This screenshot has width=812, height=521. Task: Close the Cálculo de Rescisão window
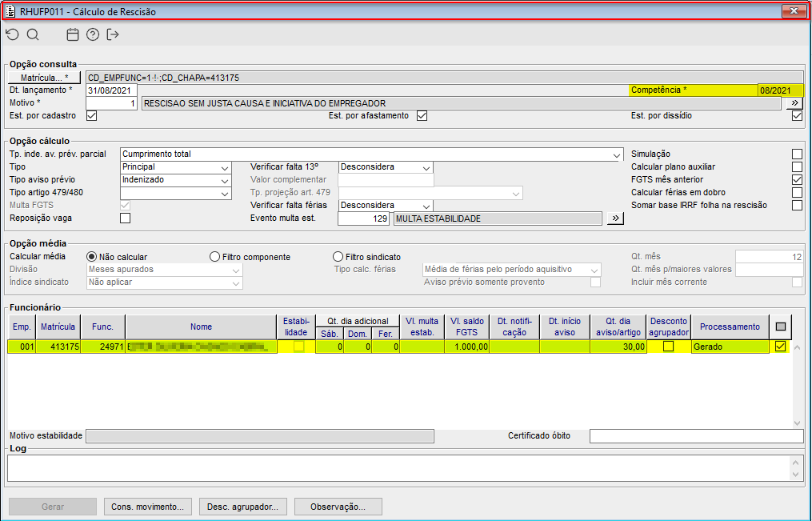tap(794, 11)
